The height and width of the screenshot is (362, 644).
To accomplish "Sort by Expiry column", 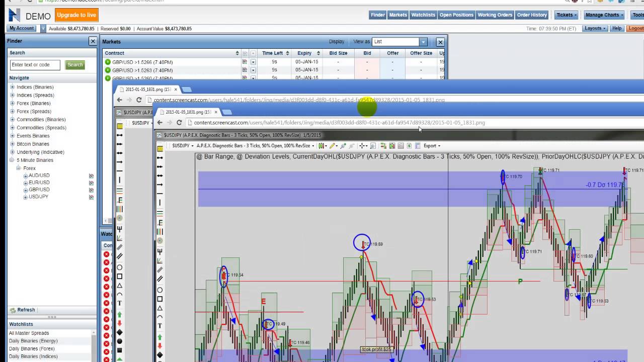I will 318,53.
